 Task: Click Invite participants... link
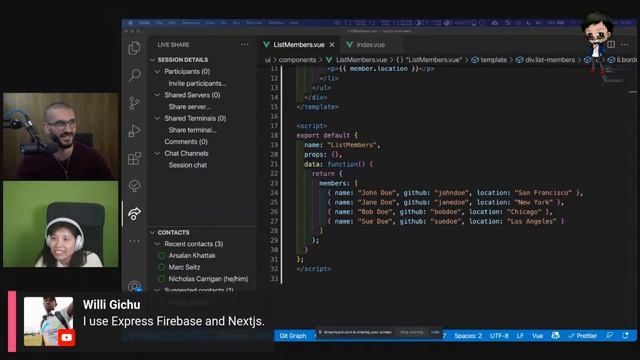point(198,83)
